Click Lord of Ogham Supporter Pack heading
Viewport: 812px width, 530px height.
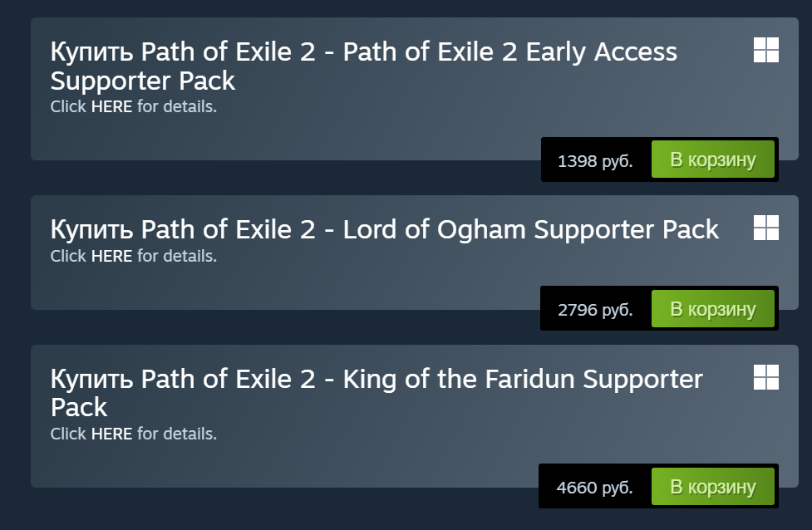tap(384, 229)
